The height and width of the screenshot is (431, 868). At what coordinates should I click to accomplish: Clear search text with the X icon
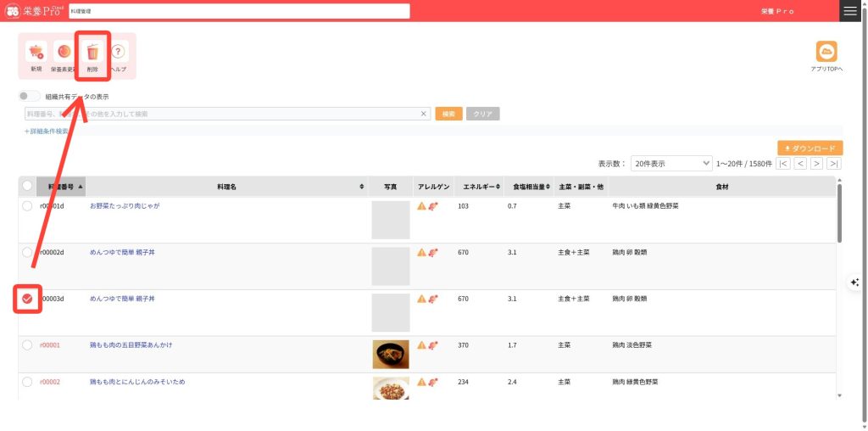(424, 114)
